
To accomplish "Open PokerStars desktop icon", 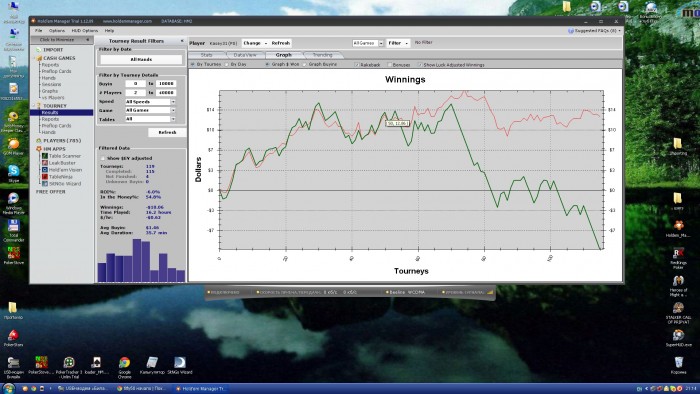I will click(13, 335).
